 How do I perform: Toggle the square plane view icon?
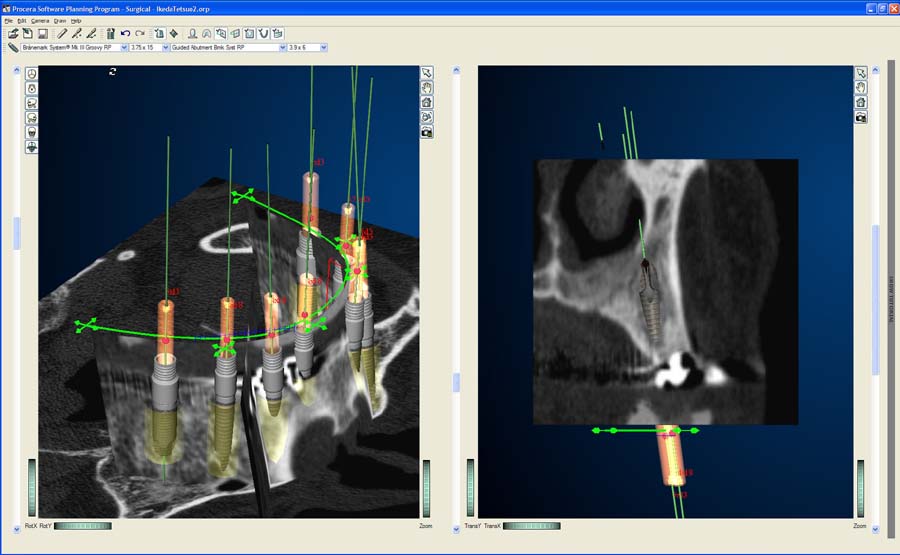(249, 34)
